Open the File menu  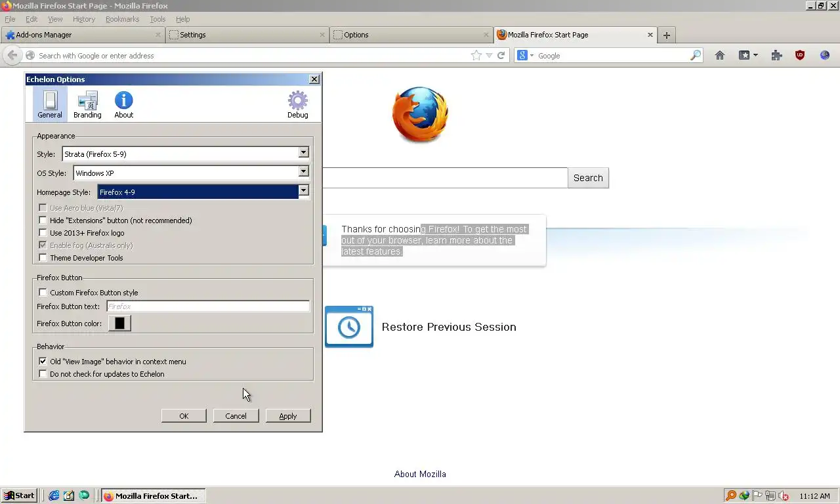(x=10, y=19)
